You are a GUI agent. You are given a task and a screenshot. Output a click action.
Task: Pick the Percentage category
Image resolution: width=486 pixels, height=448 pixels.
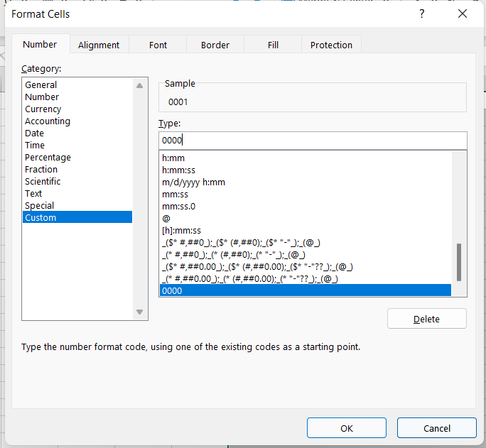tap(77, 158)
